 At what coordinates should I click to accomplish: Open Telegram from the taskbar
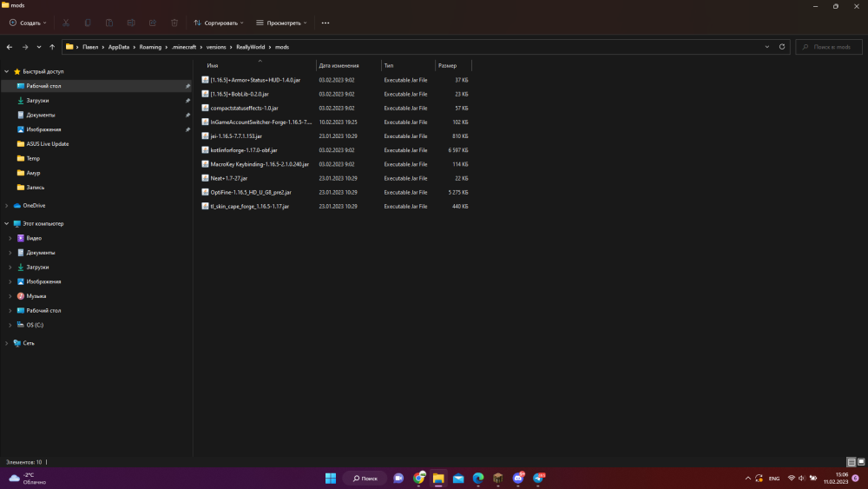pyautogui.click(x=538, y=478)
